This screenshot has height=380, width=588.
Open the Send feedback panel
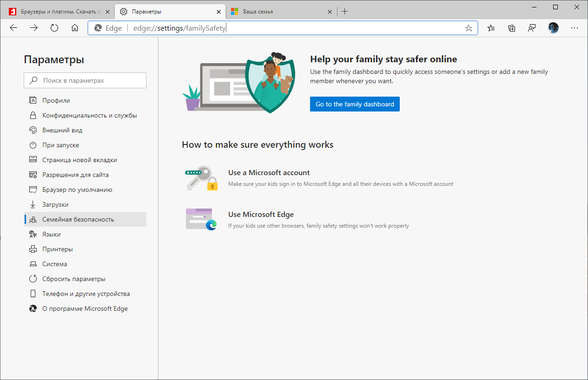point(531,28)
